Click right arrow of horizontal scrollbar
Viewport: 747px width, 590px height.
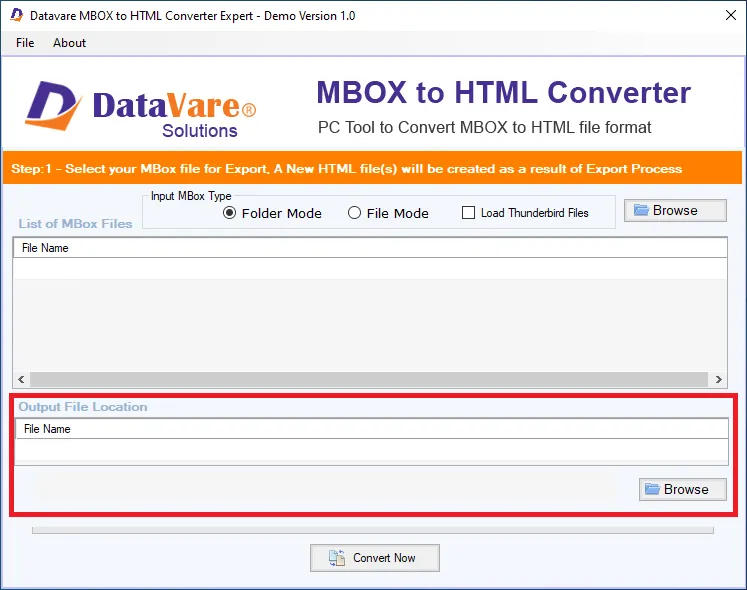coord(718,379)
